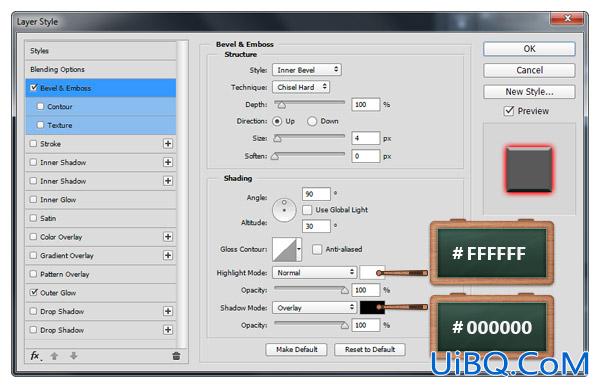Uncheck the Outer Glow checkbox
The height and width of the screenshot is (388, 600).
[34, 292]
